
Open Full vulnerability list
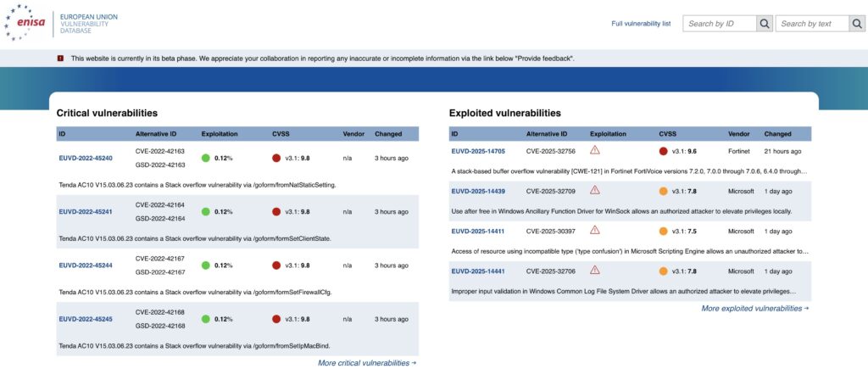point(641,24)
